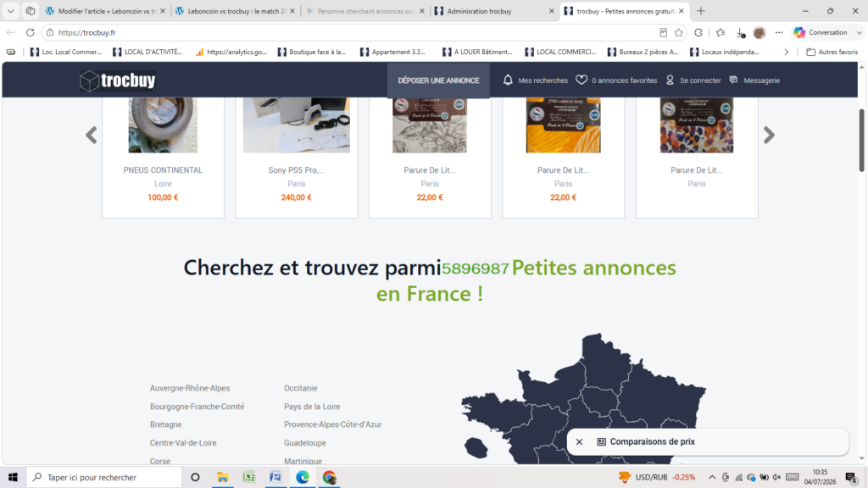Open Mes recherches link
Image resolution: width=868 pixels, height=488 pixels.
(542, 80)
